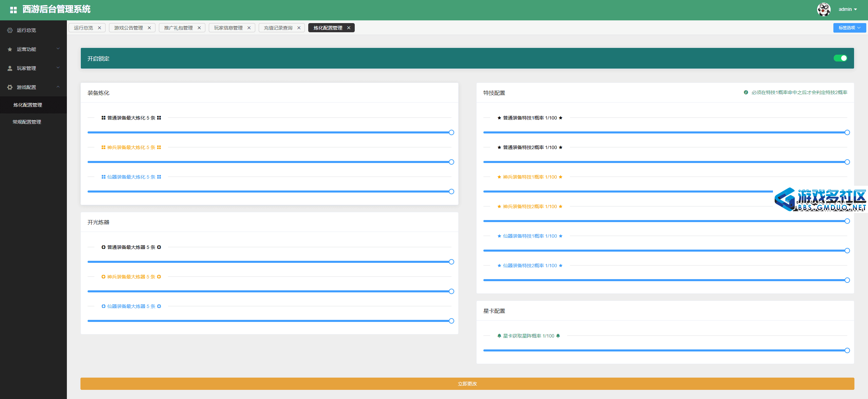868x399 pixels.
Task: Click blue star left of 仙器装备特技2概率
Action: coord(499,266)
